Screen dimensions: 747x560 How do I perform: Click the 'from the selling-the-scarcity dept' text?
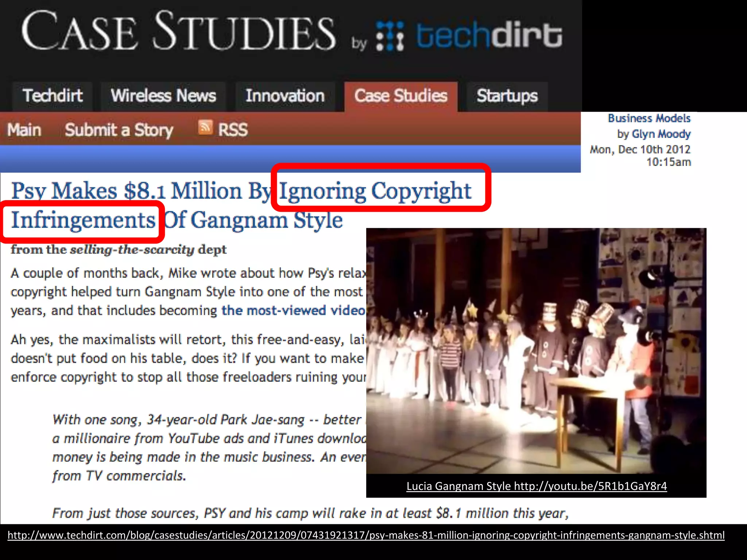click(x=119, y=249)
